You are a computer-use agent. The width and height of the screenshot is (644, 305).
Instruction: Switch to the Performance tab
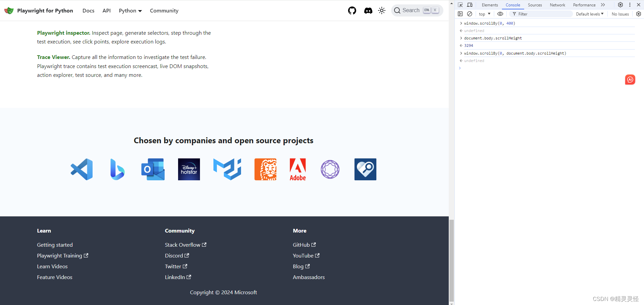[x=584, y=5]
